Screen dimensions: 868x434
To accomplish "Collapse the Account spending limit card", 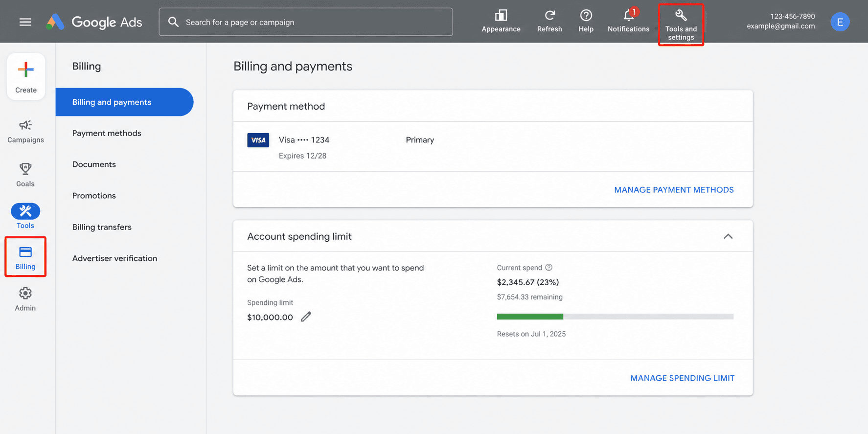I will 728,236.
